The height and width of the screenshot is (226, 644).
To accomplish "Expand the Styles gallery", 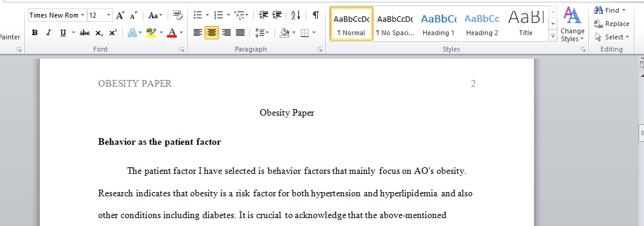I will (x=553, y=36).
